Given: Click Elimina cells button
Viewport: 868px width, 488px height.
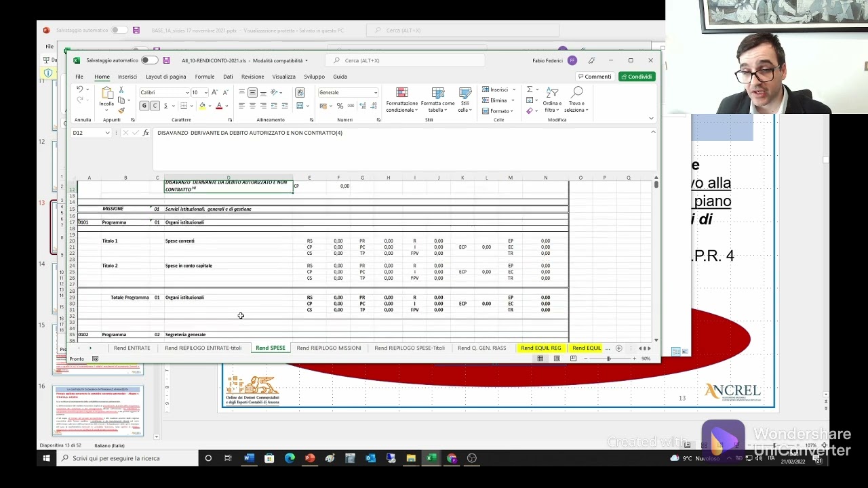Looking at the screenshot, I should pos(498,100).
